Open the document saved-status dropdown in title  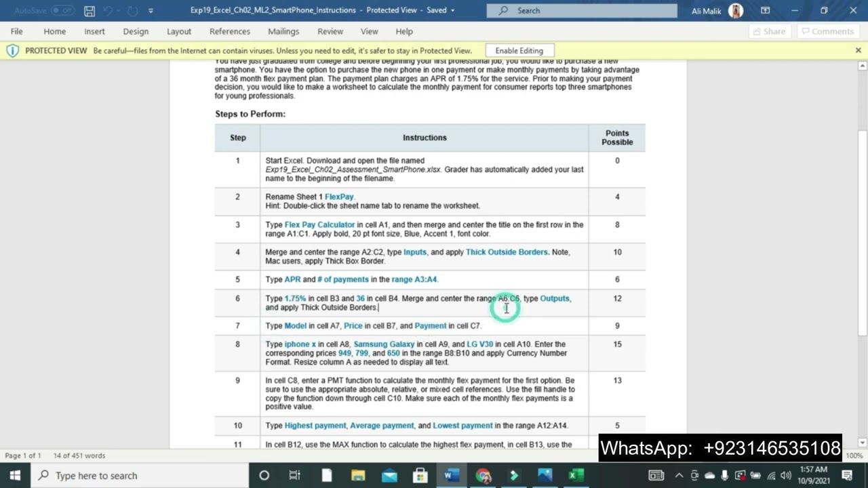point(452,11)
